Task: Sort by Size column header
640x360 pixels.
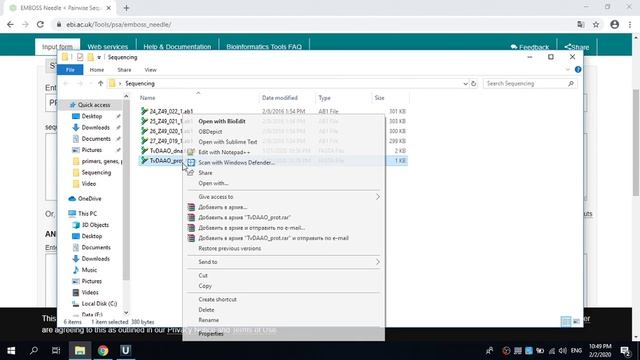Action: 380,98
